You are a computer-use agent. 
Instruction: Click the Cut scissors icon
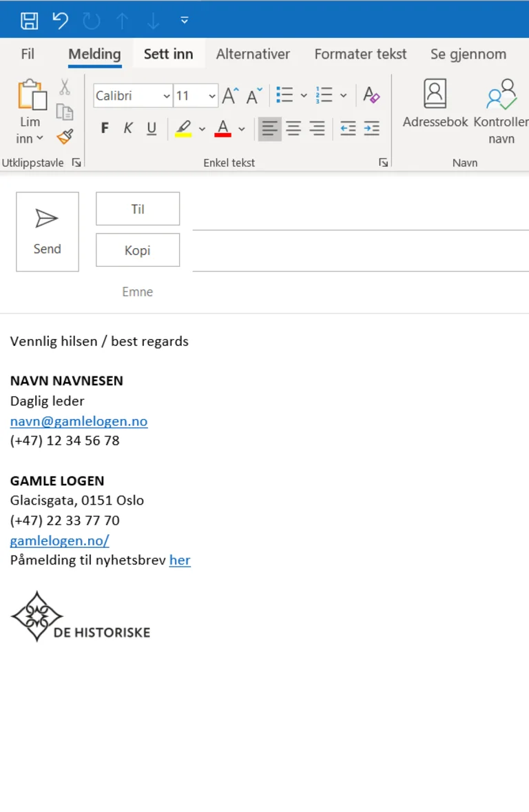(65, 87)
